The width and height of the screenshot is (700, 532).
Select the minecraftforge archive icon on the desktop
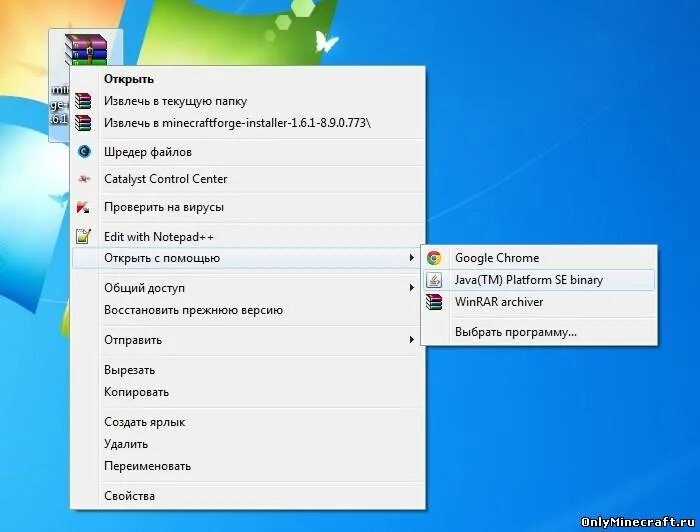[x=86, y=49]
